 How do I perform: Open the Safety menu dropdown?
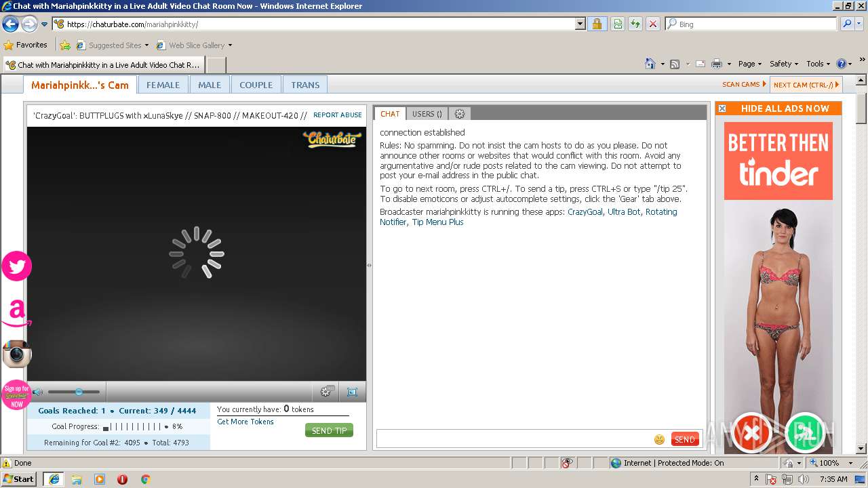784,64
